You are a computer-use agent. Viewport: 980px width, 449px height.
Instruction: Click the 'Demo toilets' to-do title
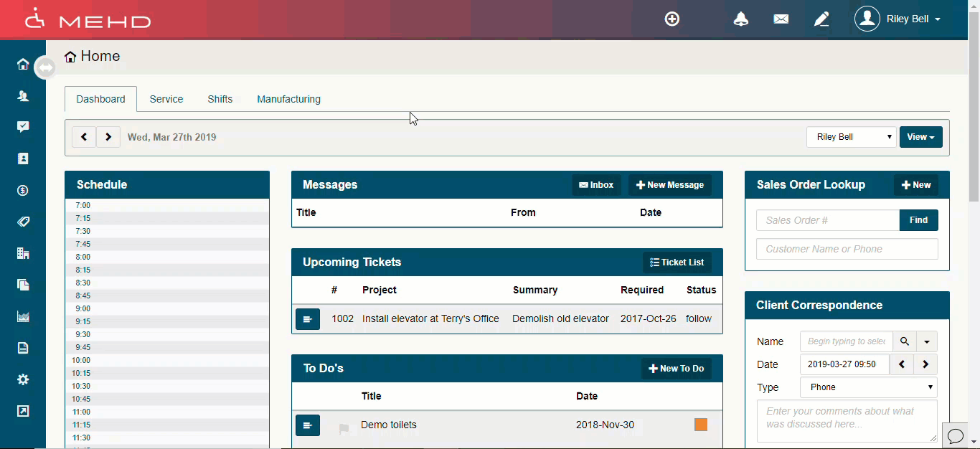[x=389, y=425]
